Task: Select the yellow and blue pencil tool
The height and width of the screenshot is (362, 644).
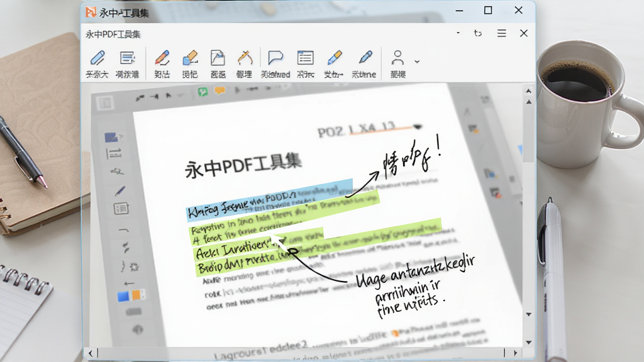Action: [x=335, y=58]
